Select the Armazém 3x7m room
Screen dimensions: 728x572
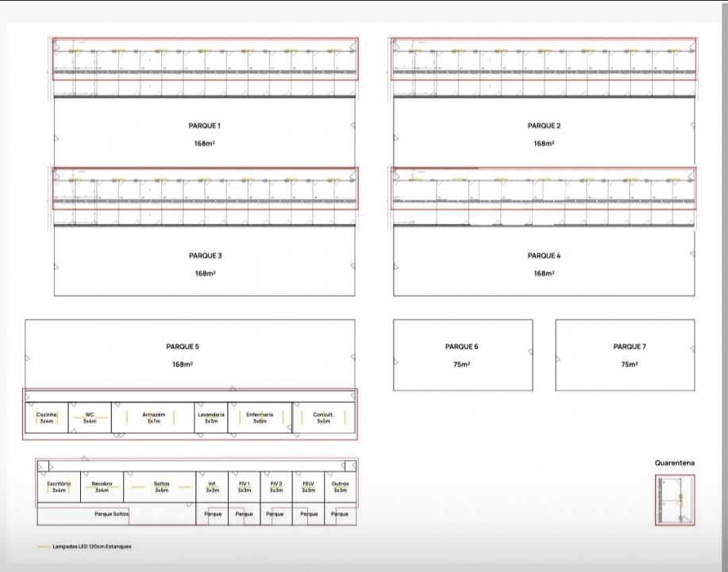[153, 418]
